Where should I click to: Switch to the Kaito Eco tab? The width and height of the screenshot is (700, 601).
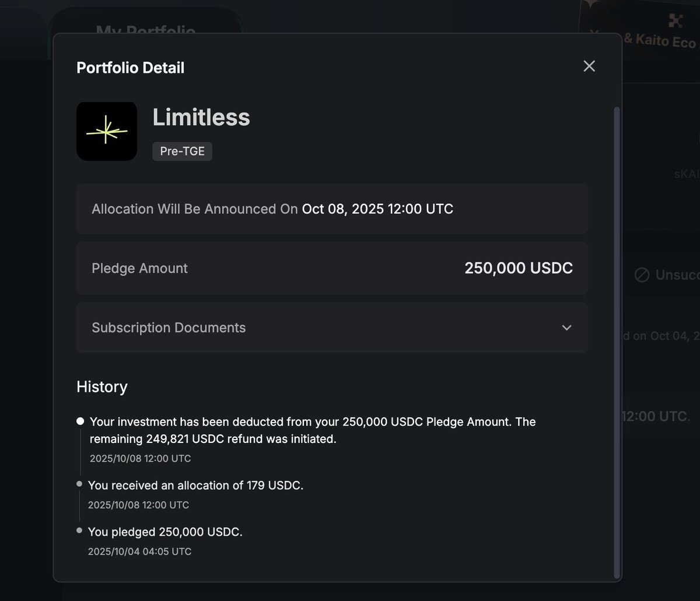pyautogui.click(x=659, y=41)
